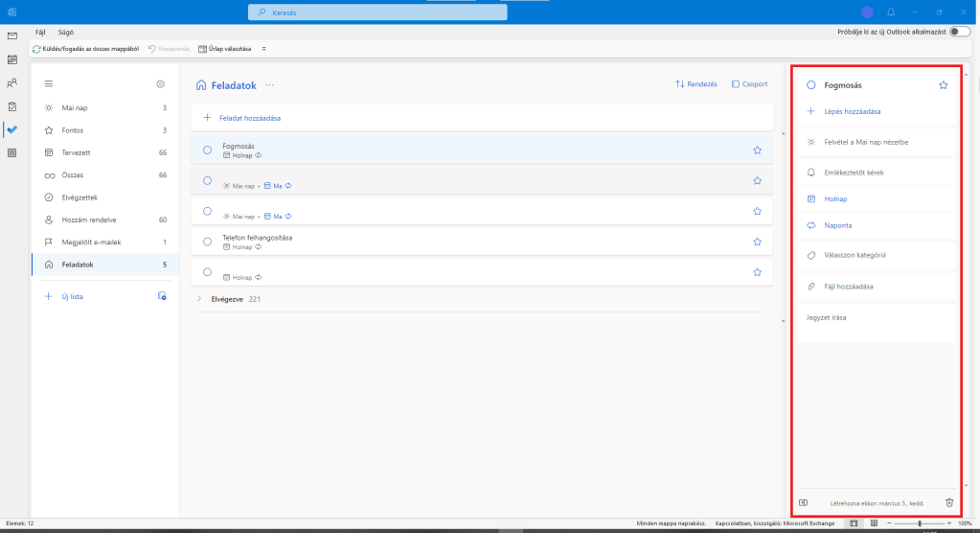The width and height of the screenshot is (980, 533).
Task: Adjust the zoom slider in status bar
Action: click(x=920, y=523)
